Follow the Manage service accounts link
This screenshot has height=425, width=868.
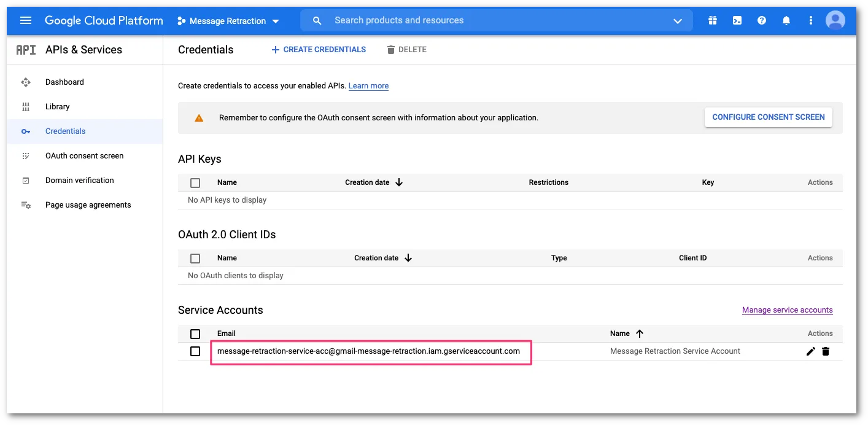[x=787, y=310]
